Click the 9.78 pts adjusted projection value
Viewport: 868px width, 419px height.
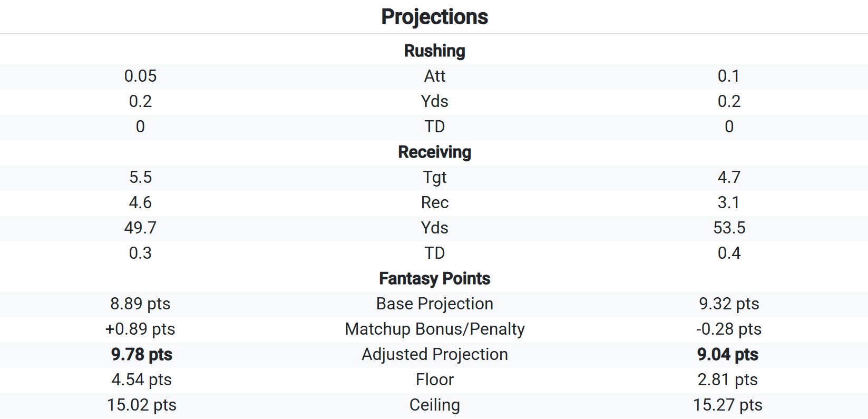(x=141, y=354)
